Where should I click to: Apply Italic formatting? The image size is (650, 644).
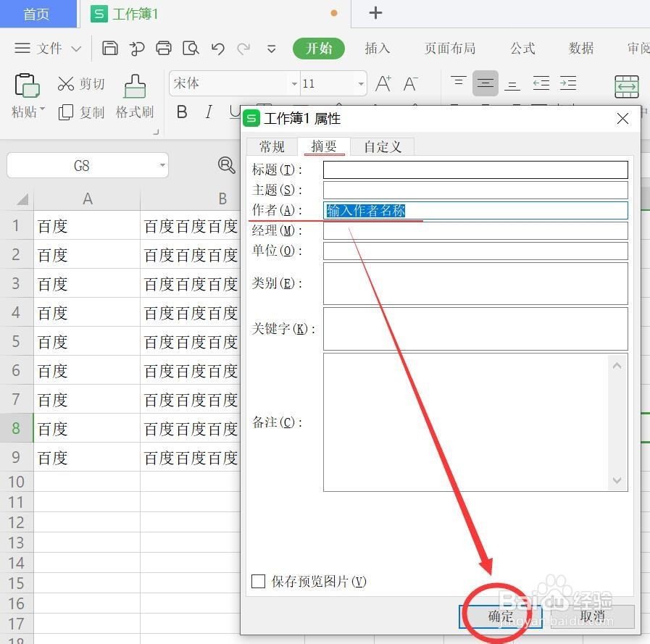[208, 112]
